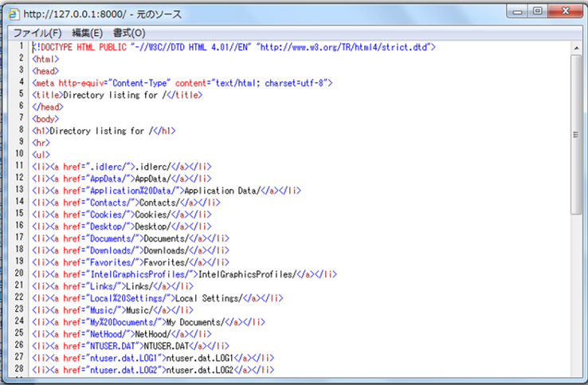Click line number 1 in the gutter
588x385 pixels.
pos(22,46)
